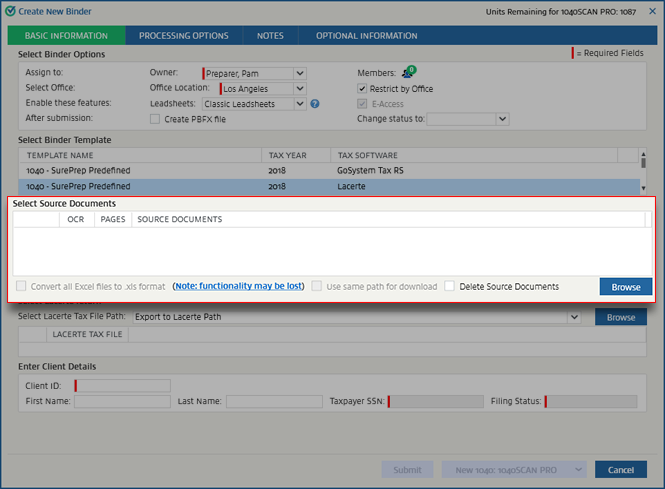The height and width of the screenshot is (489, 665).
Task: Switch to the Basic Information tab
Action: coord(66,36)
